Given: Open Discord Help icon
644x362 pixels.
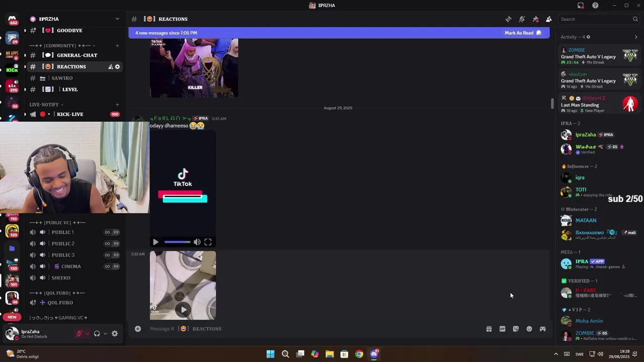Looking at the screenshot, I should point(595,6).
